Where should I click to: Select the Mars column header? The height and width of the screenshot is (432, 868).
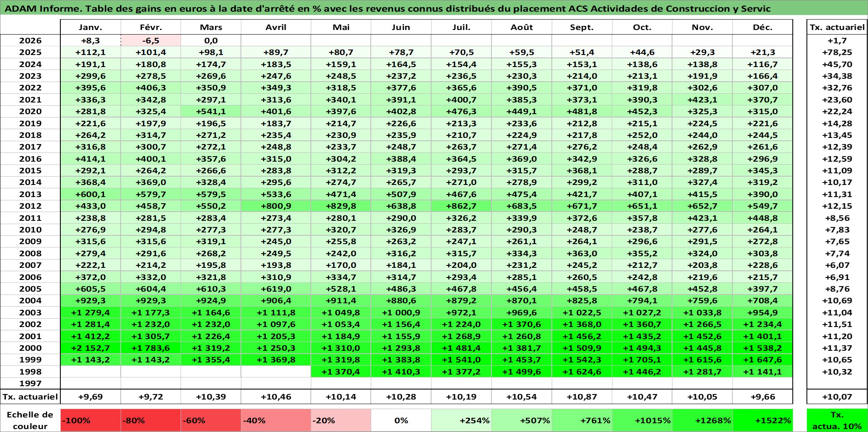[x=211, y=27]
